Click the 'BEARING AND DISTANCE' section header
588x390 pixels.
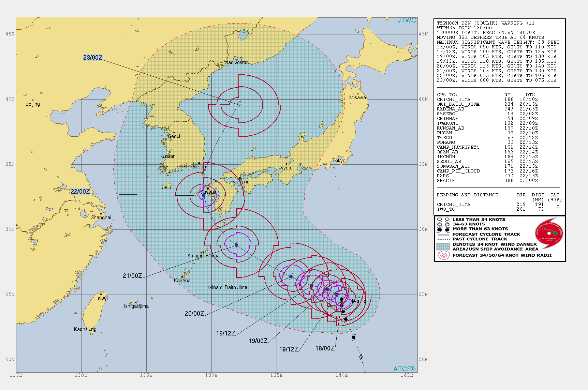(468, 195)
